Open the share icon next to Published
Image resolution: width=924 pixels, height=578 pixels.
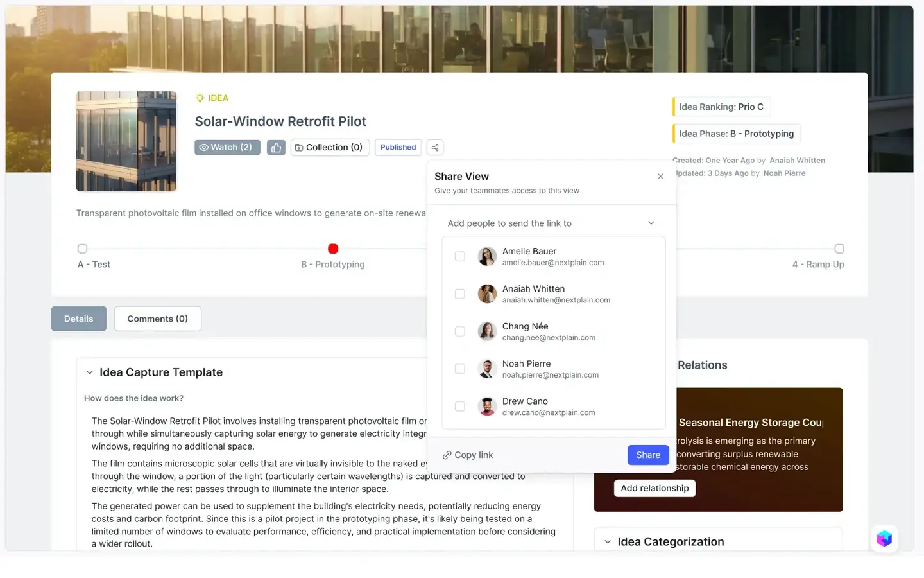(435, 148)
